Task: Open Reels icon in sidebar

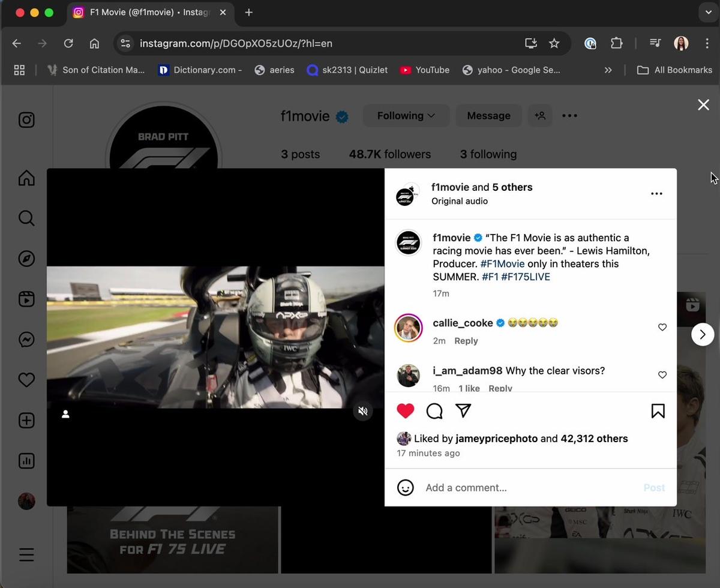Action: click(x=26, y=299)
